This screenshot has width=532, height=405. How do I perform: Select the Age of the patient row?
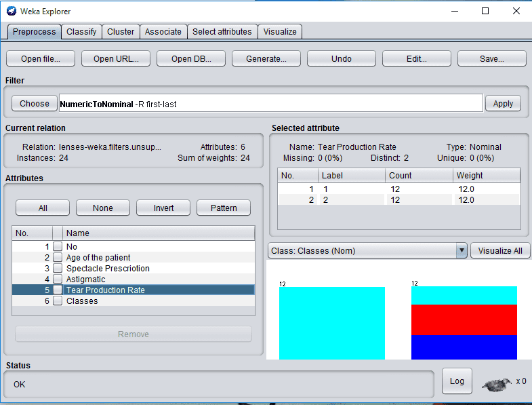point(134,257)
